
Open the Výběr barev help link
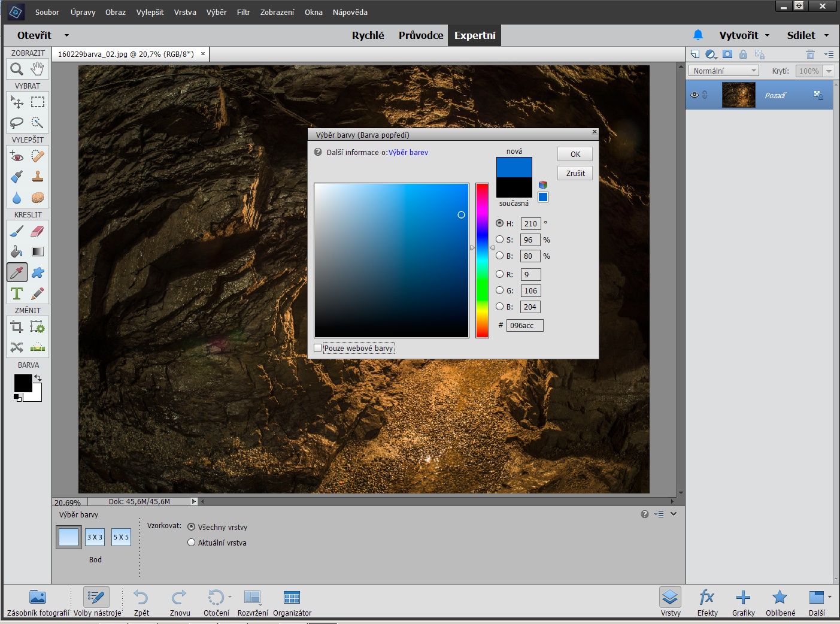(x=408, y=153)
